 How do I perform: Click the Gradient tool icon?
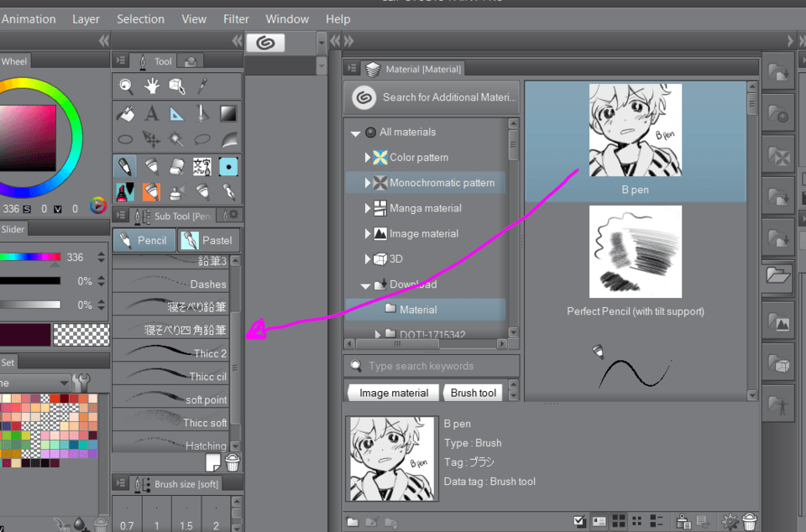(x=228, y=113)
